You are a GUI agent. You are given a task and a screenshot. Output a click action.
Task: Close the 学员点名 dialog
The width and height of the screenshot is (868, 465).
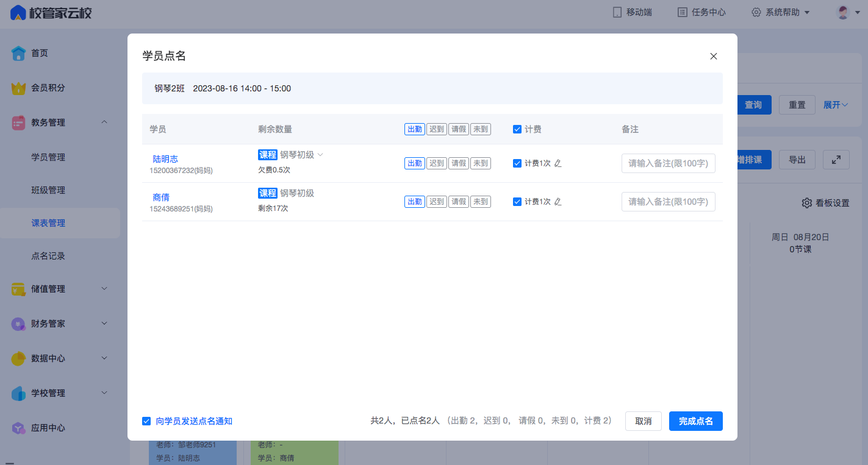[x=714, y=56]
